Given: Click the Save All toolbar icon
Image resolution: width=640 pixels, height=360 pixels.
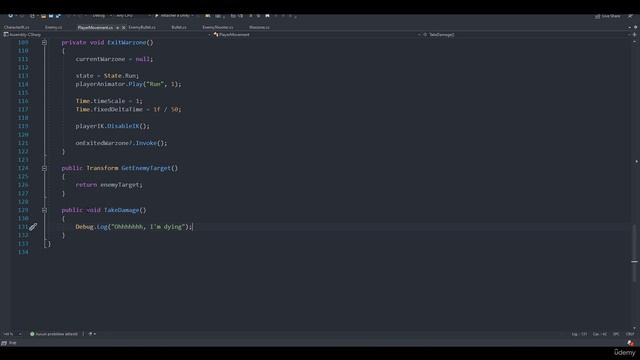Looking at the screenshot, I should point(58,16).
